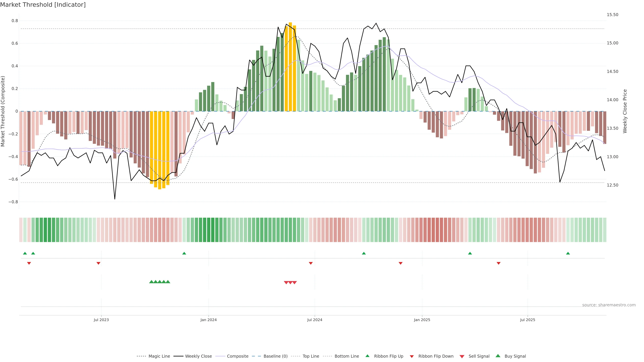Viewport: 644px width, 362px height.
Task: Hide the Top Line series via legend
Action: (x=311, y=356)
